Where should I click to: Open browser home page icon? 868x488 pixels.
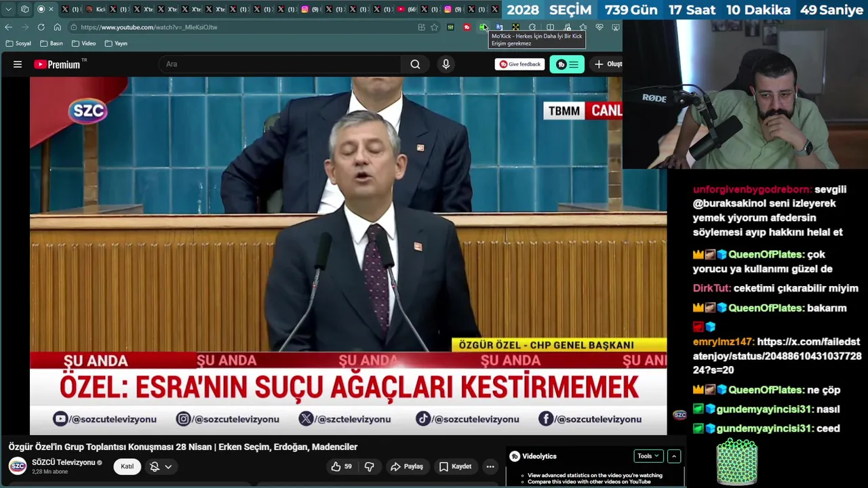click(x=57, y=27)
